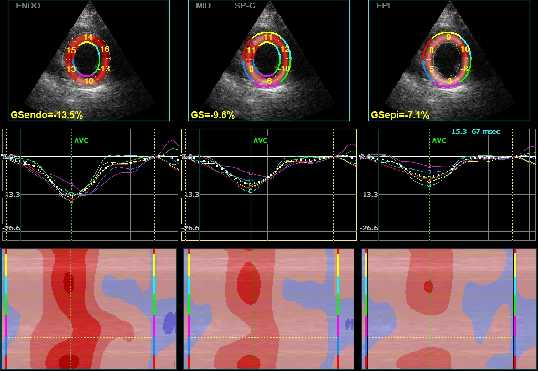Image resolution: width=538 pixels, height=371 pixels.
Task: Select the bottom segment value 10 on endo ring
Action: point(89,81)
